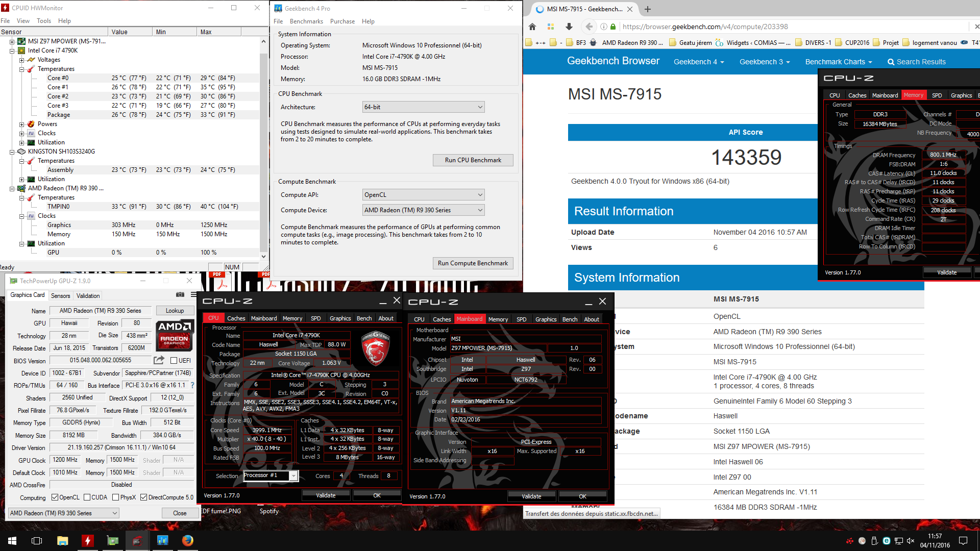Click Run CPU Benchmark button
980x551 pixels.
(x=473, y=160)
